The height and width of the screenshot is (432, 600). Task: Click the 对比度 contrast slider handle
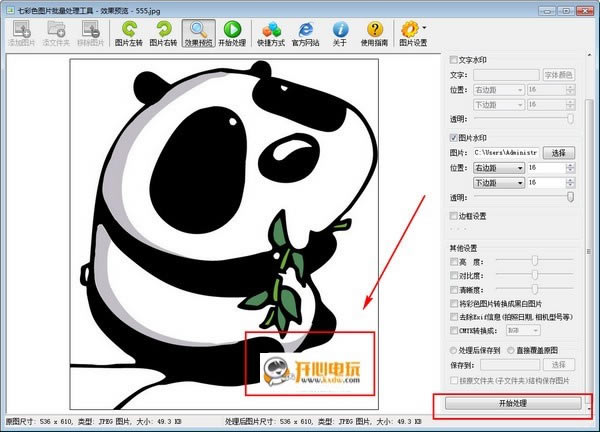click(535, 274)
